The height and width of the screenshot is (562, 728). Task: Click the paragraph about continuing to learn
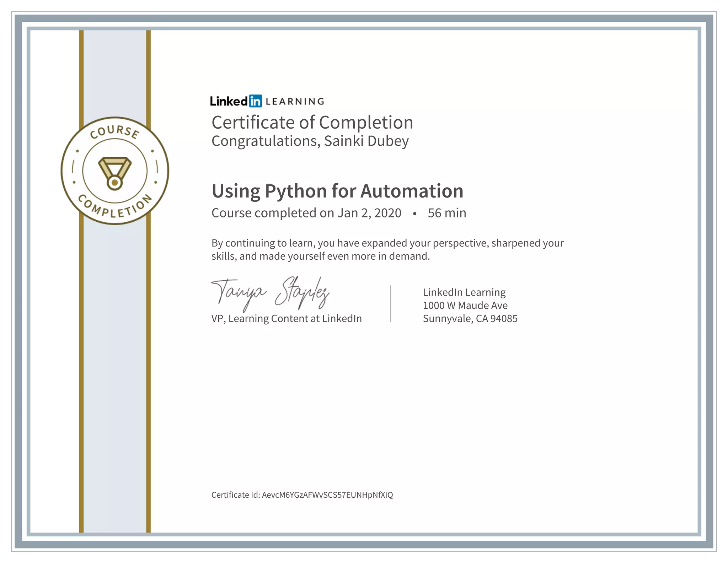coord(387,249)
